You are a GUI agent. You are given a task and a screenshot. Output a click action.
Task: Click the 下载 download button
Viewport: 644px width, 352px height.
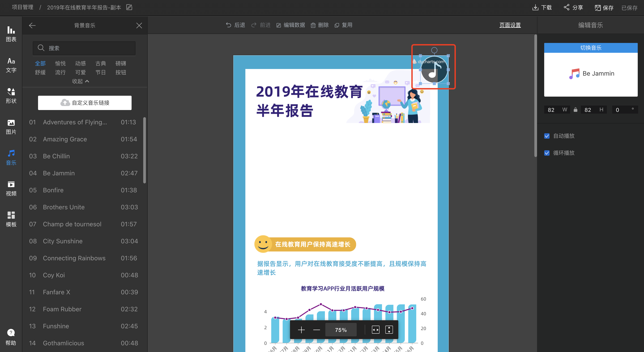[542, 8]
